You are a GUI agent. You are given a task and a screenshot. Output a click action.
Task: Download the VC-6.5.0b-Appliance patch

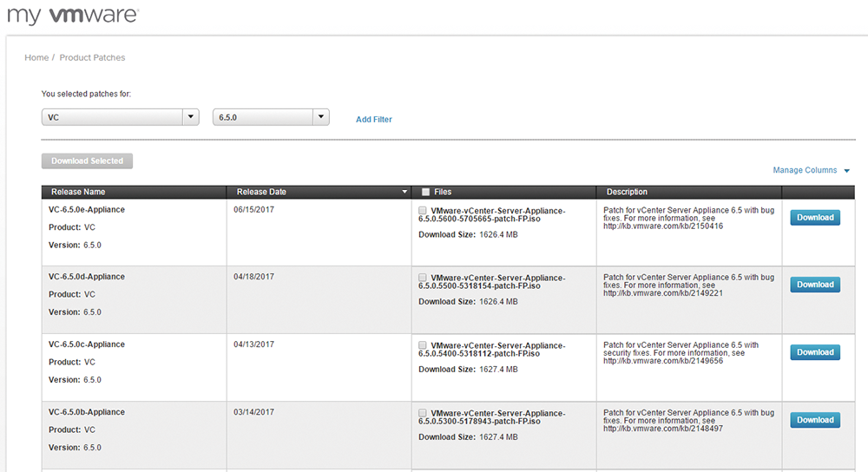814,420
